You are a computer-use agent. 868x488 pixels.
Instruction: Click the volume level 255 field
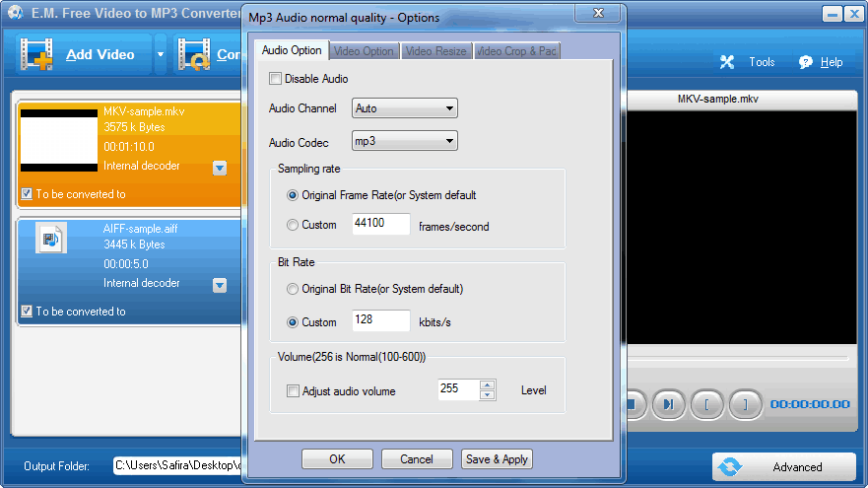(458, 390)
